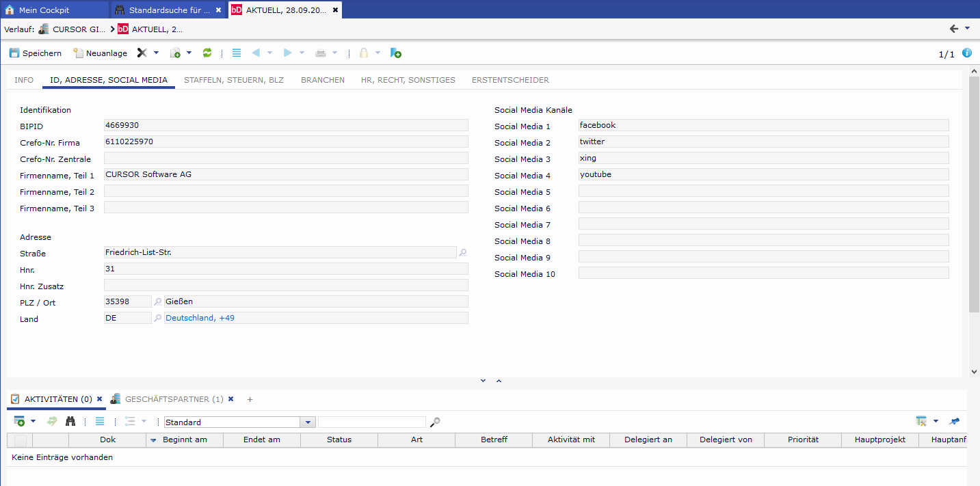Click the back arrow icon in Verlauf bar
Image resolution: width=980 pixels, height=486 pixels.
tap(954, 29)
